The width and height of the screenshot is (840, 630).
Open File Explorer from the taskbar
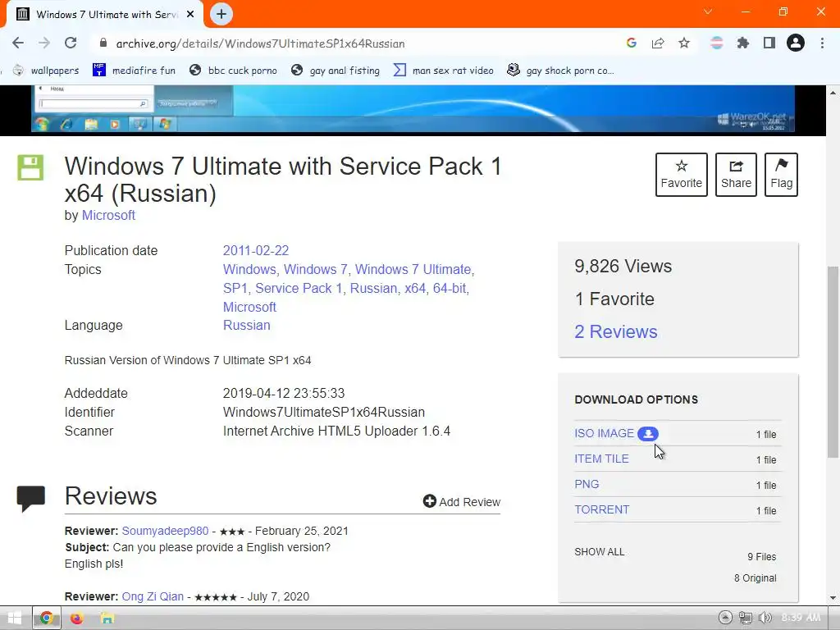[107, 619]
